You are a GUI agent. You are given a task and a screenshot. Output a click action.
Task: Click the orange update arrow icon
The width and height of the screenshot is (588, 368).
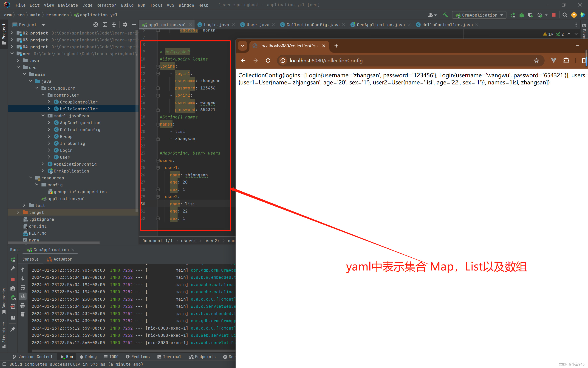click(x=574, y=15)
